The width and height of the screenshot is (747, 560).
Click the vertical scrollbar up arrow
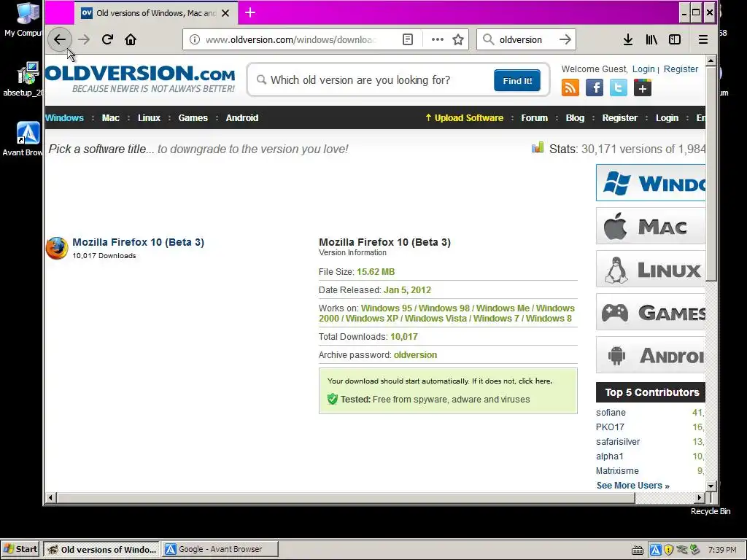point(711,61)
